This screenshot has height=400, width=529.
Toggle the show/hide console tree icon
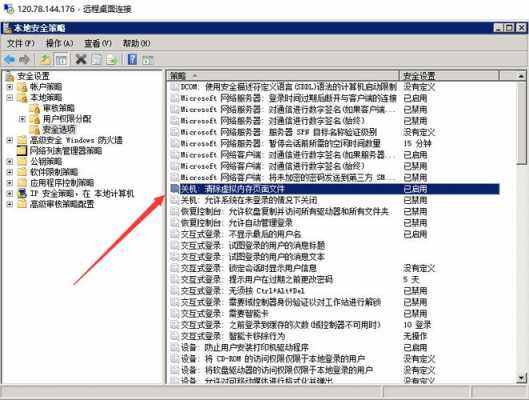click(x=61, y=60)
